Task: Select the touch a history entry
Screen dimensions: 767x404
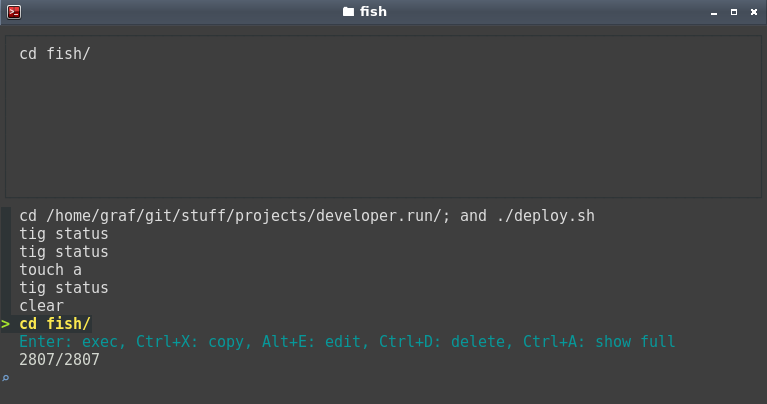Action: (x=50, y=270)
